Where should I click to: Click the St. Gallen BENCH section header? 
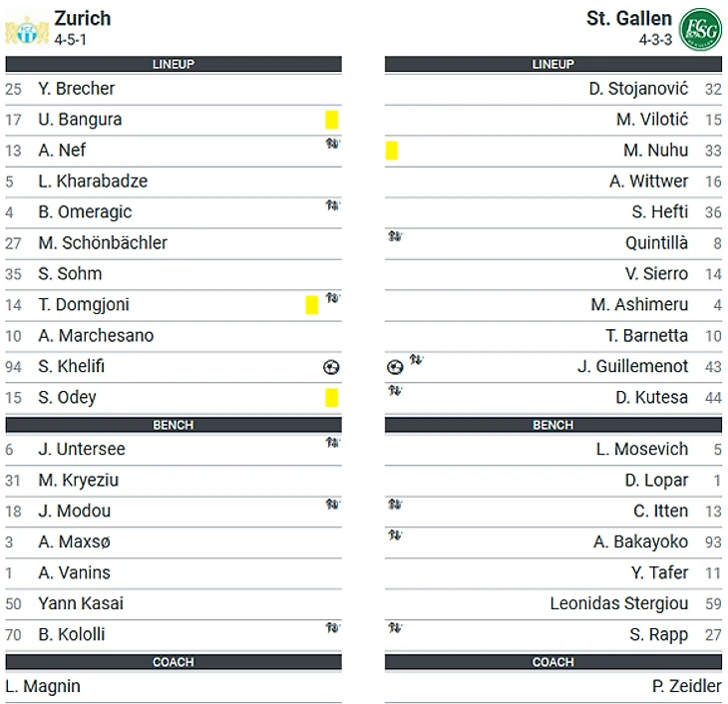click(552, 425)
